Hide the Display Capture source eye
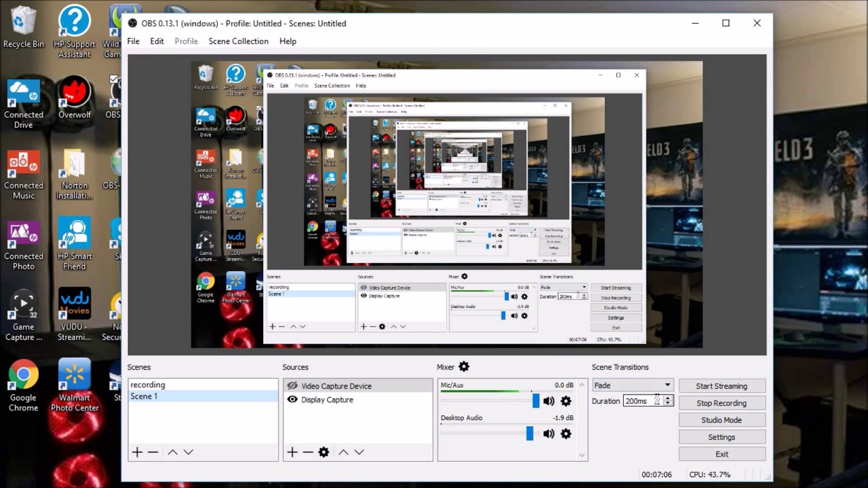Viewport: 868px width, 488px height. coord(292,400)
